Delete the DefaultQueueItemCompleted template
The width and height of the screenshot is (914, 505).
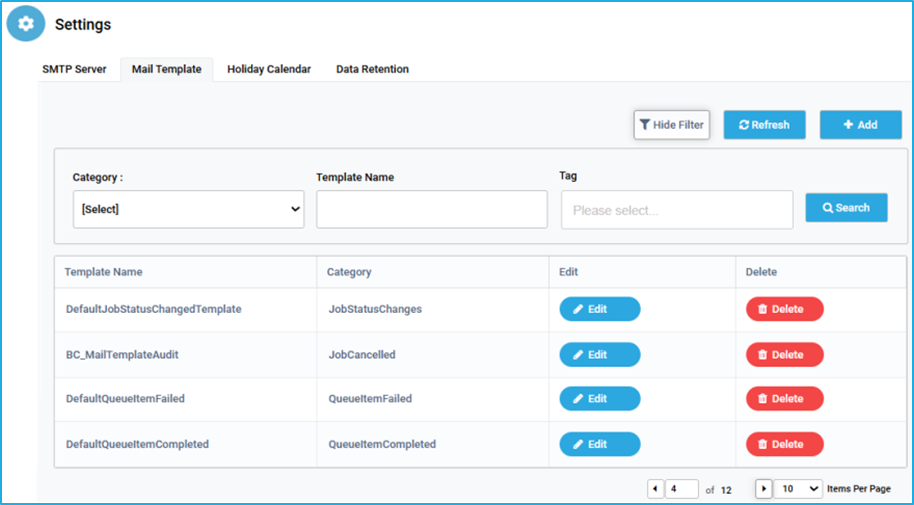click(x=785, y=444)
